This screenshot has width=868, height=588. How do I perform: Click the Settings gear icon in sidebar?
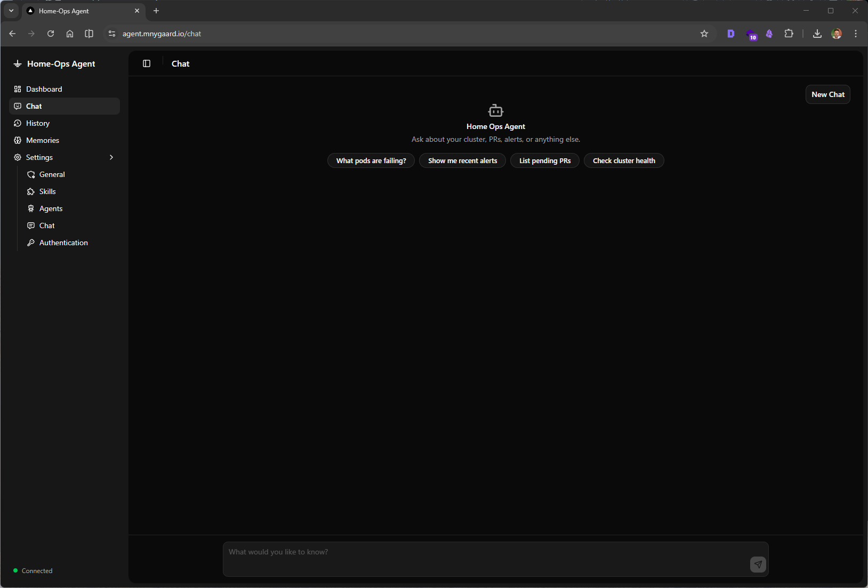[x=18, y=157]
